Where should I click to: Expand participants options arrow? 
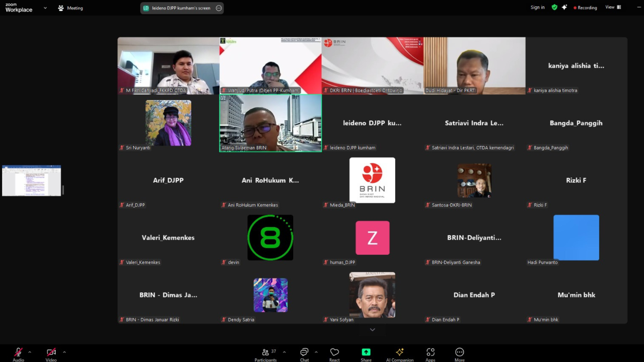(x=284, y=352)
